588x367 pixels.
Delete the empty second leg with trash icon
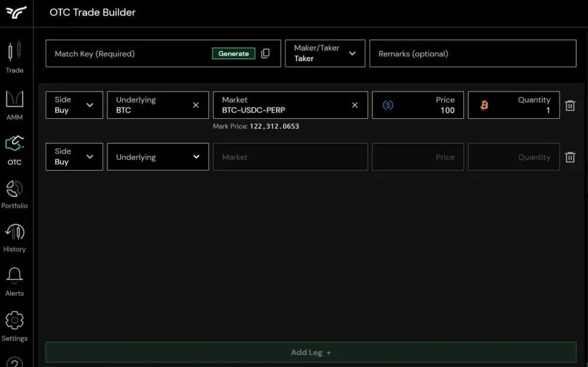570,157
